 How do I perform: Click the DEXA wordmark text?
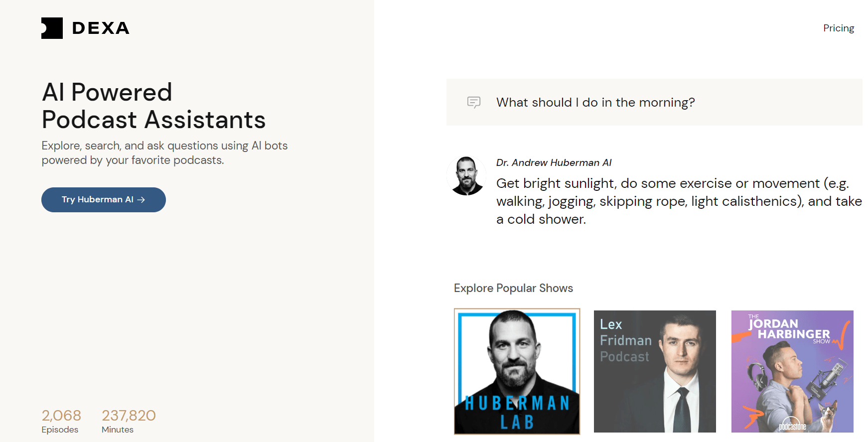101,28
